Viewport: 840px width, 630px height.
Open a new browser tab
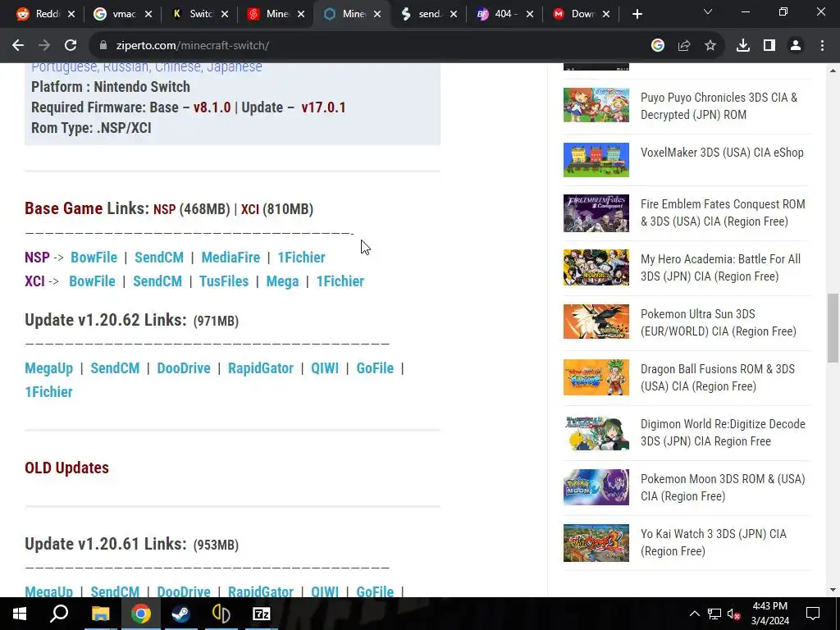[637, 15]
